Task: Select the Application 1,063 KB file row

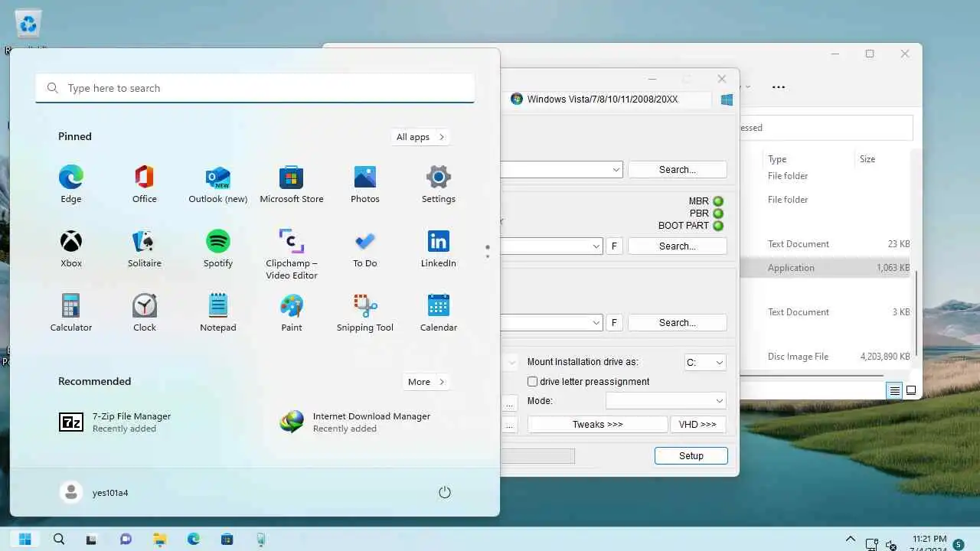Action: [x=825, y=268]
